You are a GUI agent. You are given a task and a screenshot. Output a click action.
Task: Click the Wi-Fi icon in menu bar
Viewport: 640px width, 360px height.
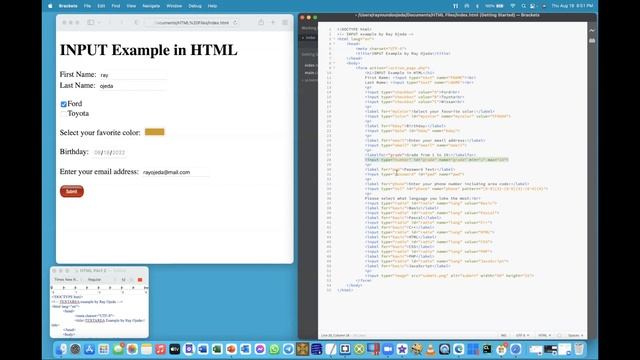tap(513, 6)
